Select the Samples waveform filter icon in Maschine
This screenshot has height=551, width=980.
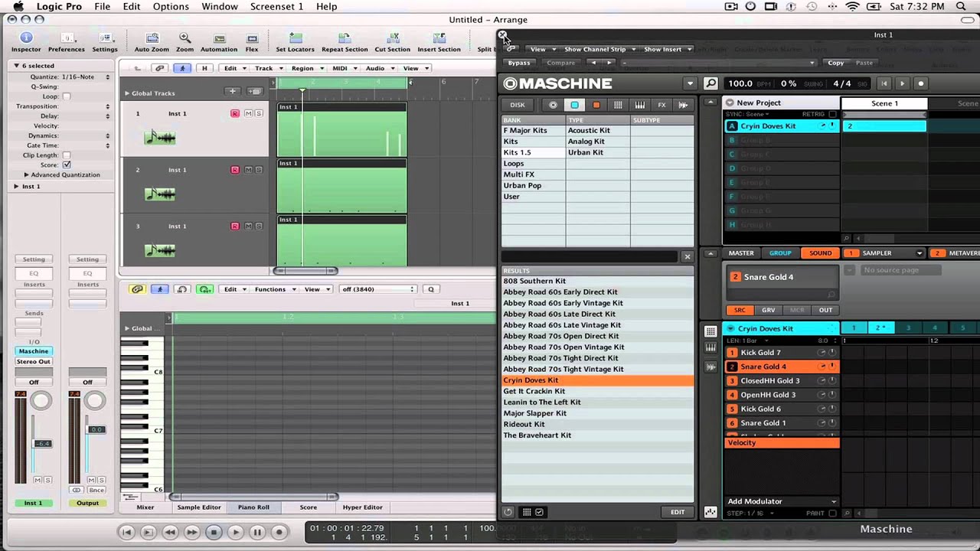coord(683,105)
